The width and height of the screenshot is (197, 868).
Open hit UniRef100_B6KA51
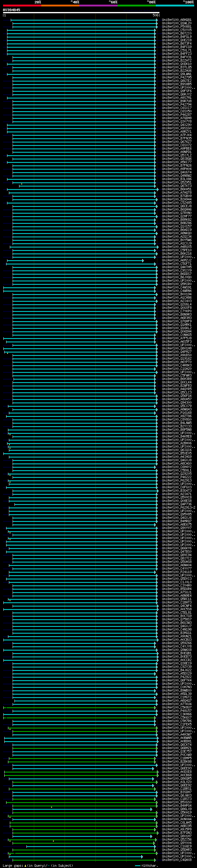[x=176, y=189]
